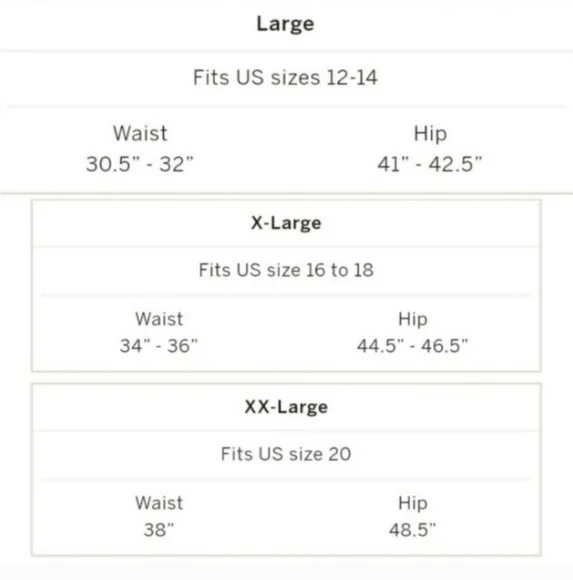
Task: Click the X-Large Waist label
Action: click(x=159, y=319)
